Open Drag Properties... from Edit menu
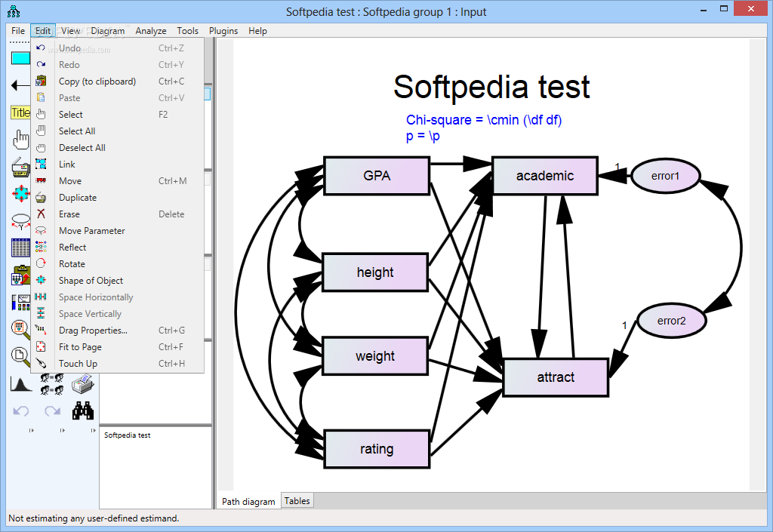773x532 pixels. coord(117,331)
